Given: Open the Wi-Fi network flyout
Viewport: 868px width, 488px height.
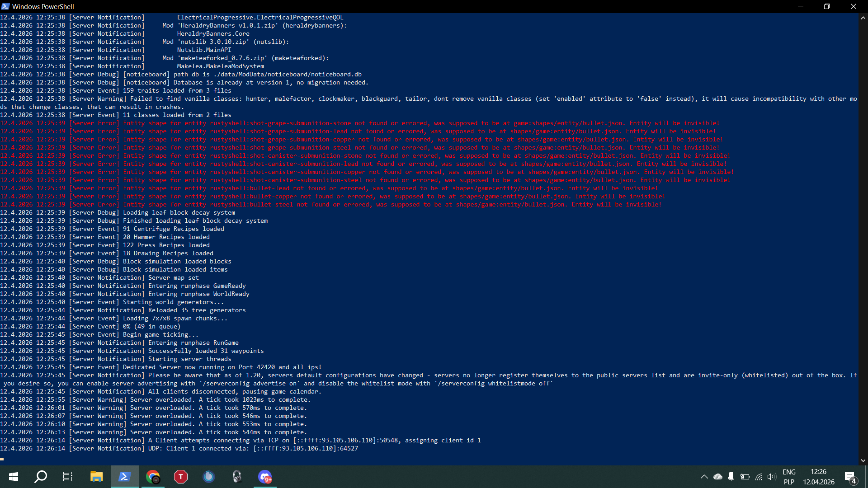Looking at the screenshot, I should [x=759, y=477].
